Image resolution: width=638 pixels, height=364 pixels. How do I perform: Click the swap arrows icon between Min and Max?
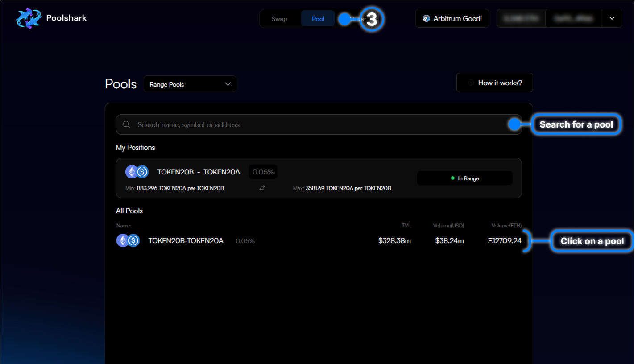(262, 188)
